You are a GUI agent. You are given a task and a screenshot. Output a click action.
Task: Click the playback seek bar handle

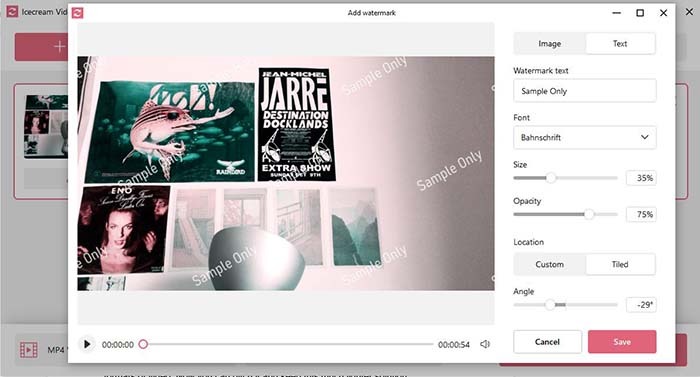pyautogui.click(x=143, y=344)
